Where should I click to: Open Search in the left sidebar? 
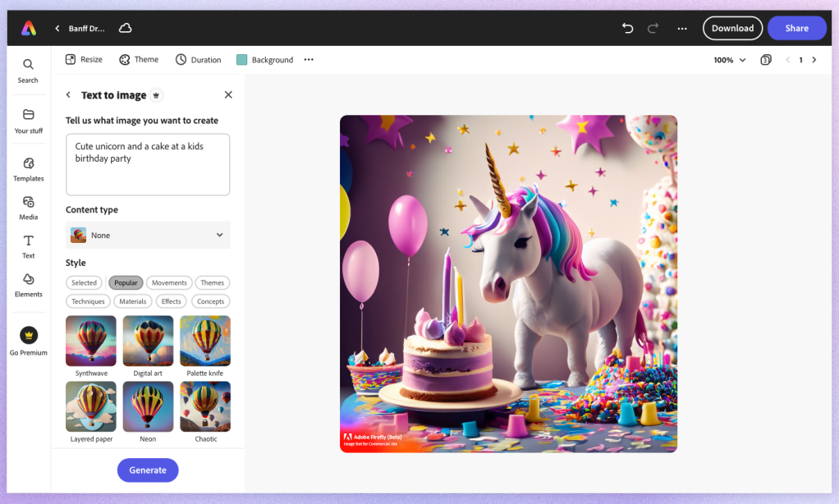(28, 71)
